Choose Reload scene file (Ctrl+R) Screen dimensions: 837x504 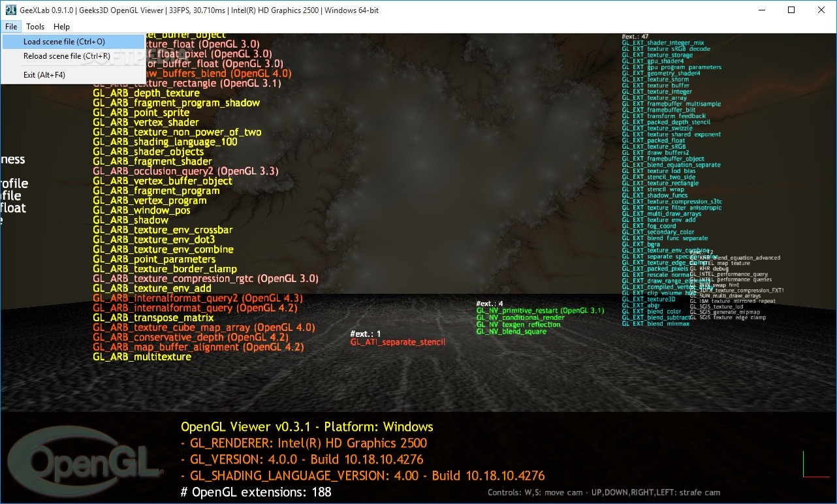(x=73, y=56)
